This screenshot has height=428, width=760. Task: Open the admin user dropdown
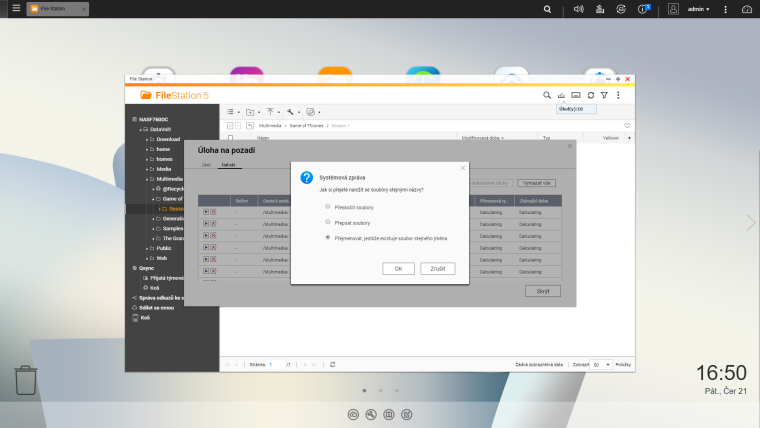point(698,9)
